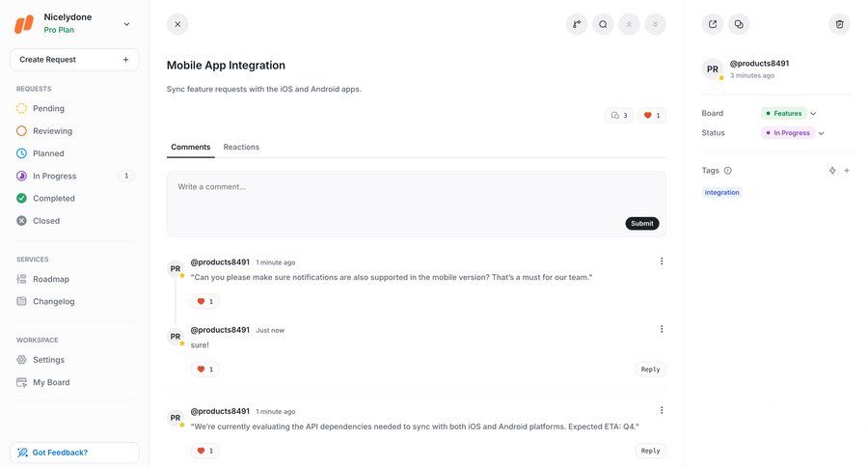Open Roadmap in the sidebar
This screenshot has width=868, height=467.
click(x=51, y=279)
